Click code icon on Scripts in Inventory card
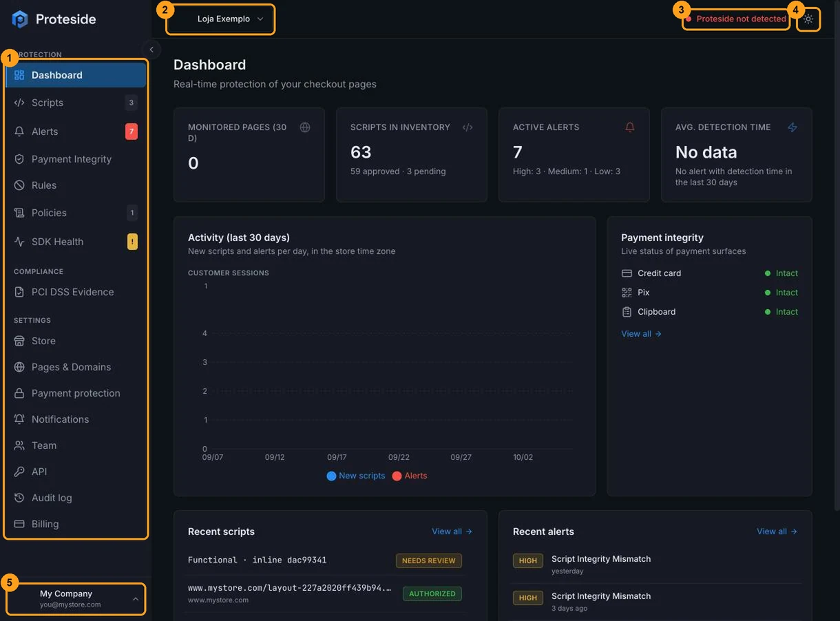 tap(468, 127)
